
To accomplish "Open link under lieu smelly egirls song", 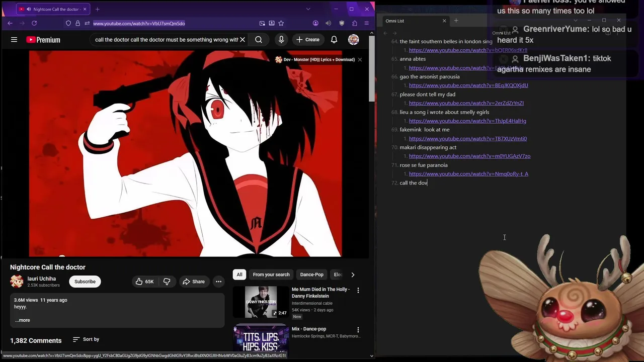I will coord(467,121).
